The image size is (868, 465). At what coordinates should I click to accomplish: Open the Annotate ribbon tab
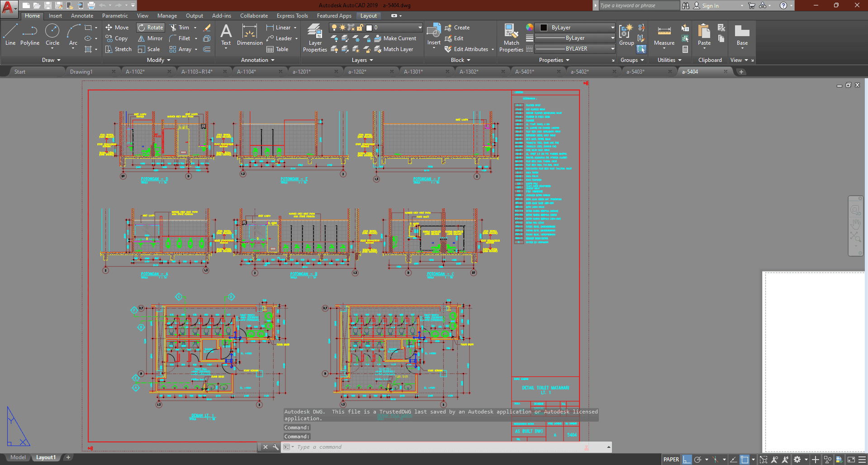click(82, 16)
